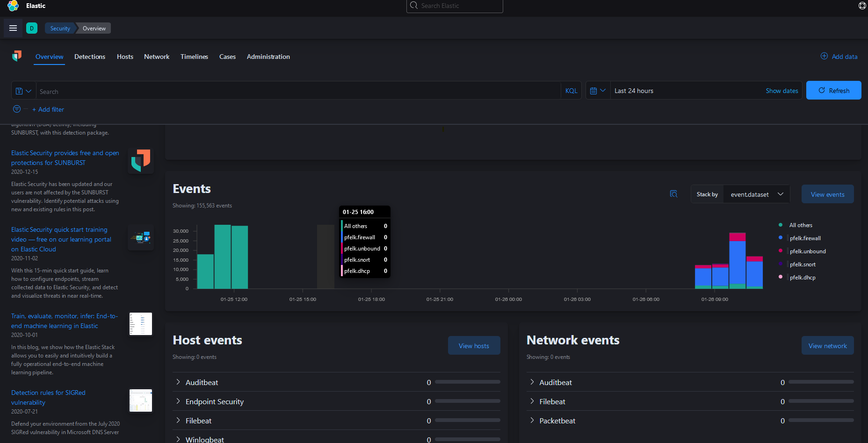Click the Add filter link
The height and width of the screenshot is (443, 868).
click(48, 109)
